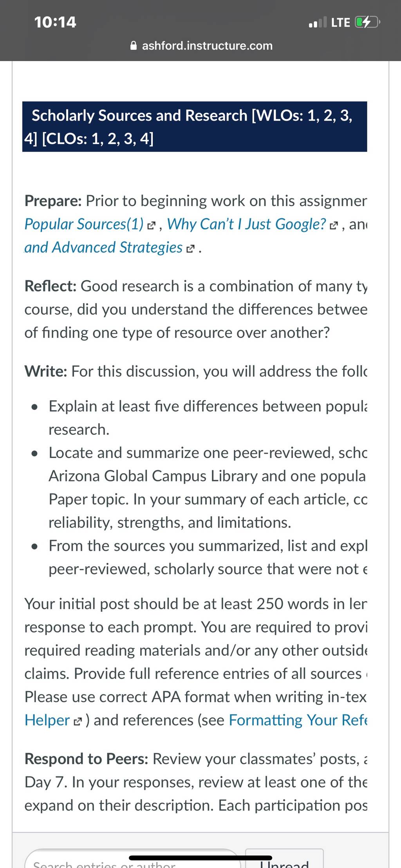Screen dimensions: 401x868
Task: Open the Formatting Your References link
Action: [x=298, y=720]
